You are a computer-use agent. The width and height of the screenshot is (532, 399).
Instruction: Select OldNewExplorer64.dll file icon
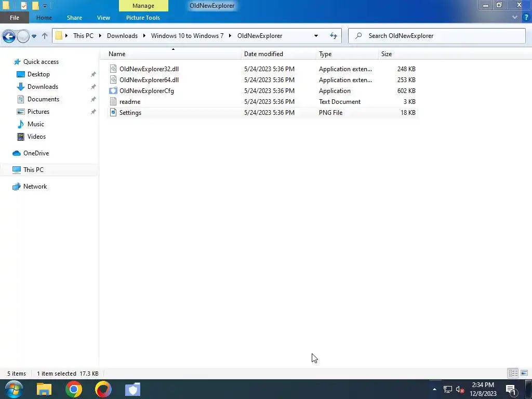(113, 79)
